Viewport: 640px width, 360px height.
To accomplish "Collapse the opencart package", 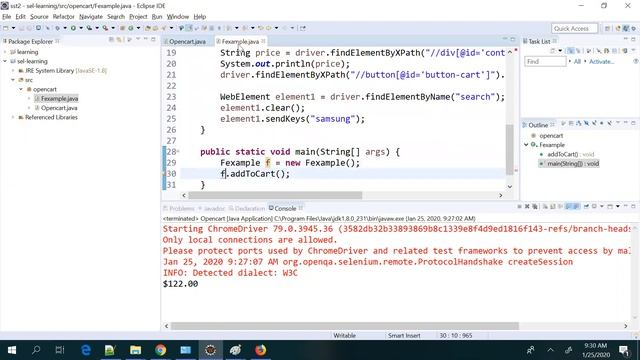I will pos(21,89).
